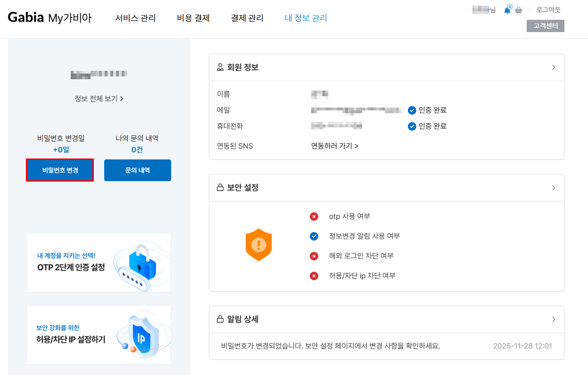
Task: Open the OTP 2단계 인증 설정 banner
Action: click(99, 263)
